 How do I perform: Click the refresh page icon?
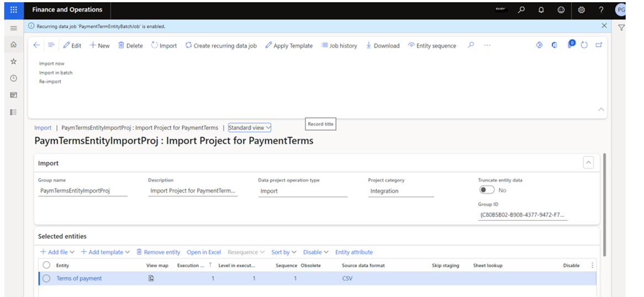584,45
